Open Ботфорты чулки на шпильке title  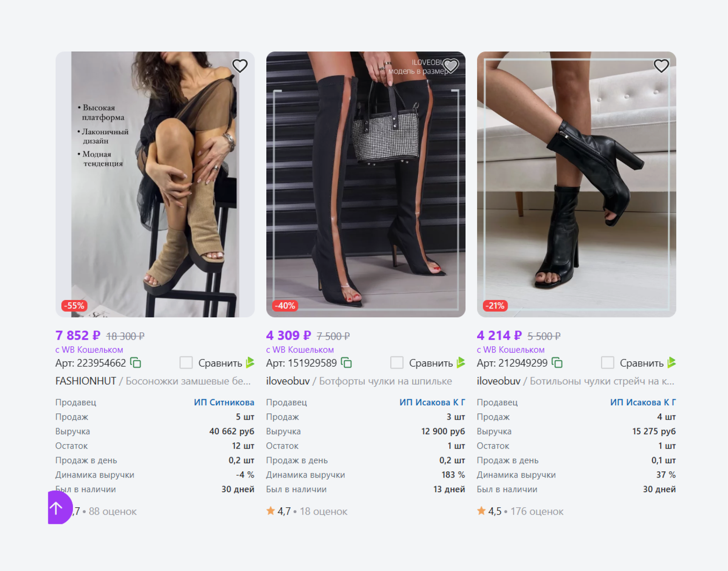[x=385, y=381]
